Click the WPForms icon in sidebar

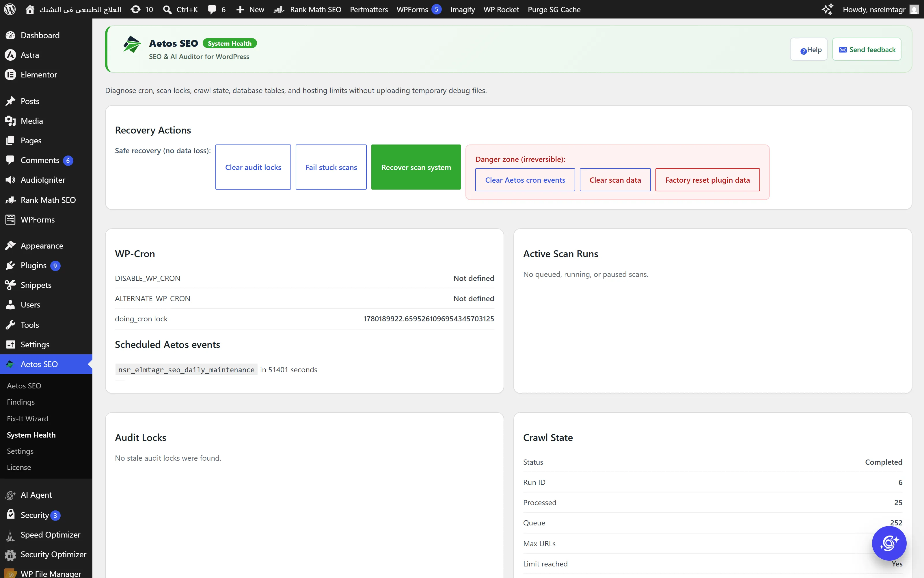10,219
